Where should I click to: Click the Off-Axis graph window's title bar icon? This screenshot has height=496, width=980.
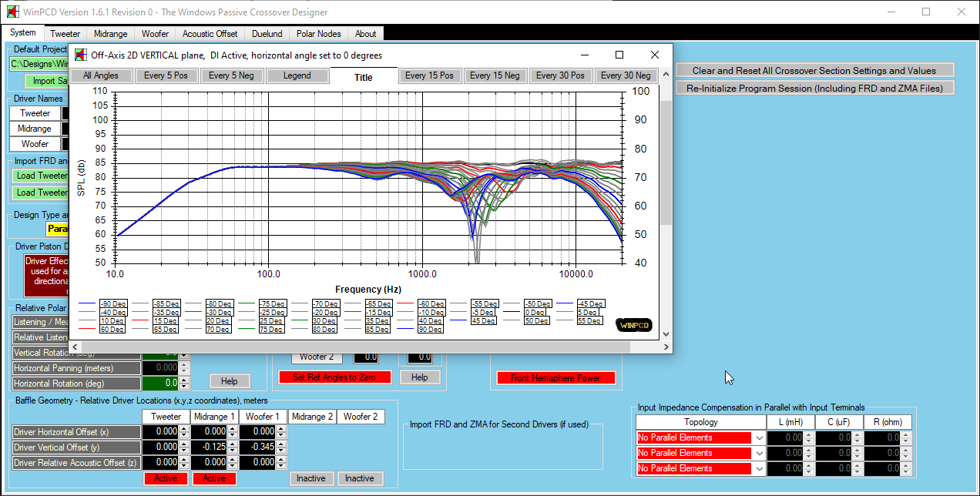coord(80,55)
